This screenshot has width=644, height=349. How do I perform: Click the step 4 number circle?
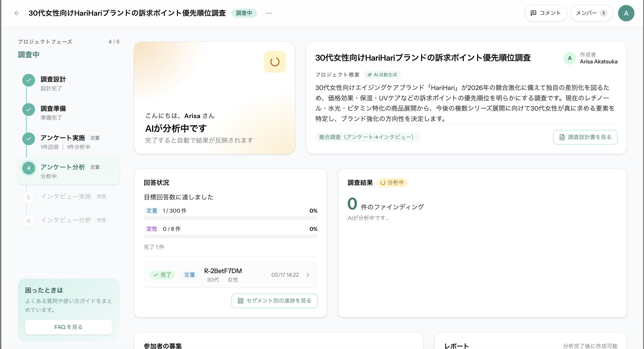(x=29, y=168)
